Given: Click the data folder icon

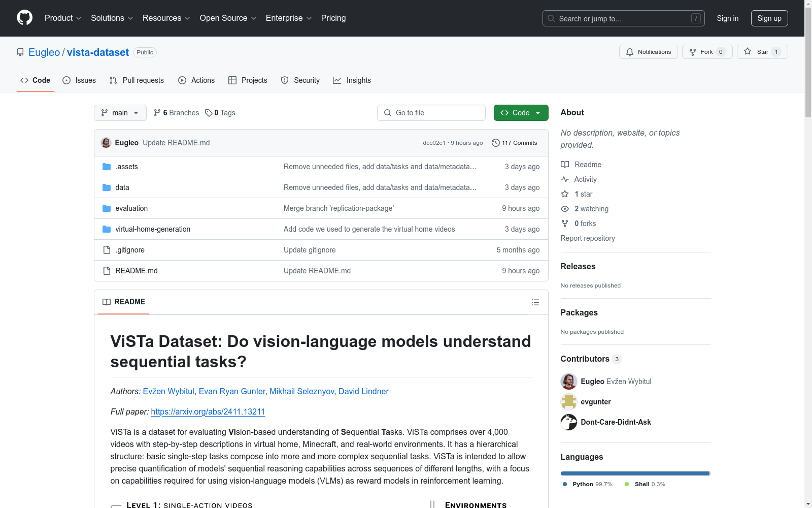Looking at the screenshot, I should coord(107,187).
